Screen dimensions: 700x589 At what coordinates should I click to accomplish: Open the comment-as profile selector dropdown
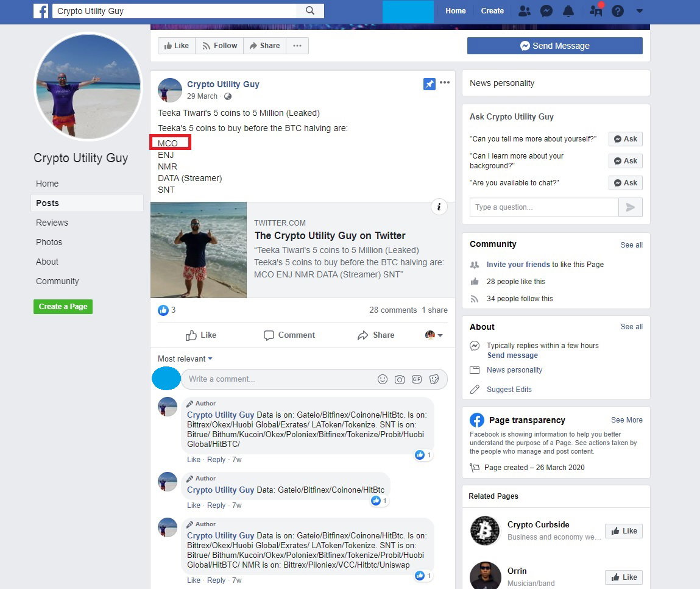[x=434, y=335]
